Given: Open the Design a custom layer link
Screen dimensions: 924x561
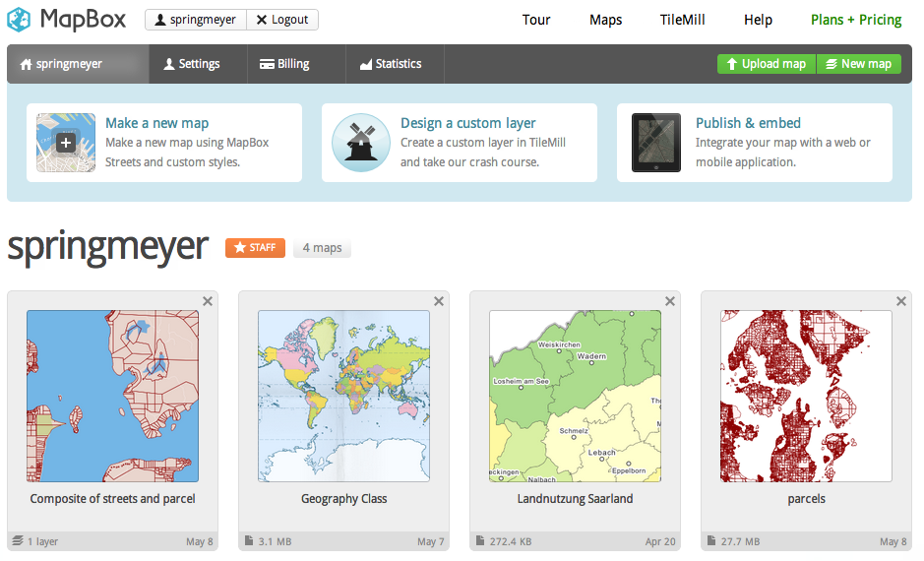Looking at the screenshot, I should pyautogui.click(x=467, y=123).
